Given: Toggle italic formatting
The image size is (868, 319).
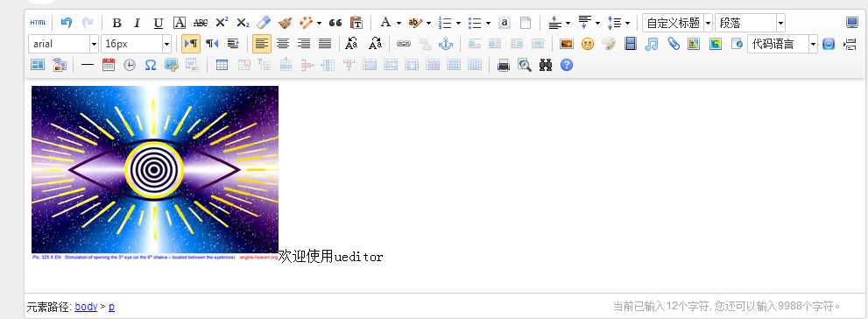Looking at the screenshot, I should click(x=138, y=23).
